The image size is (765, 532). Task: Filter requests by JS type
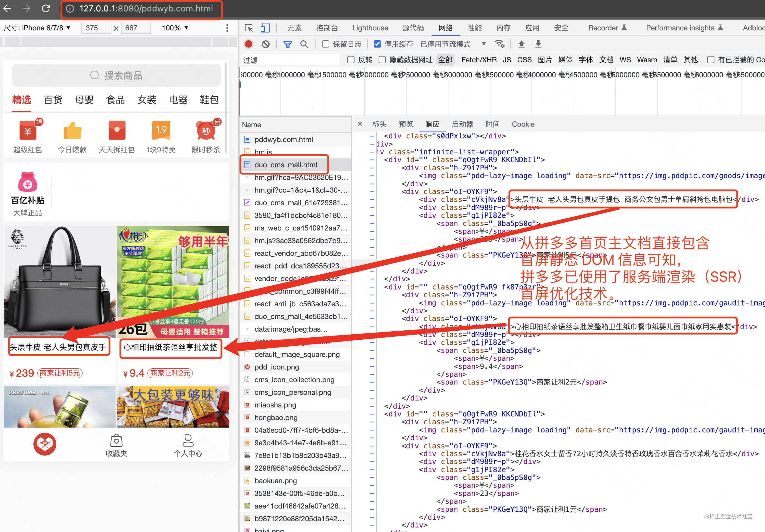coord(507,60)
